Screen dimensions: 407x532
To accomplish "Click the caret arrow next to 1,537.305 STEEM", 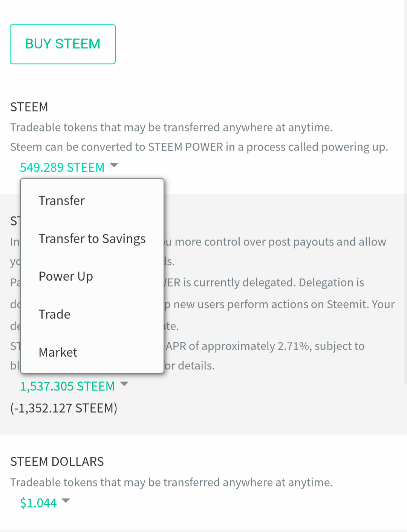I will (x=124, y=384).
